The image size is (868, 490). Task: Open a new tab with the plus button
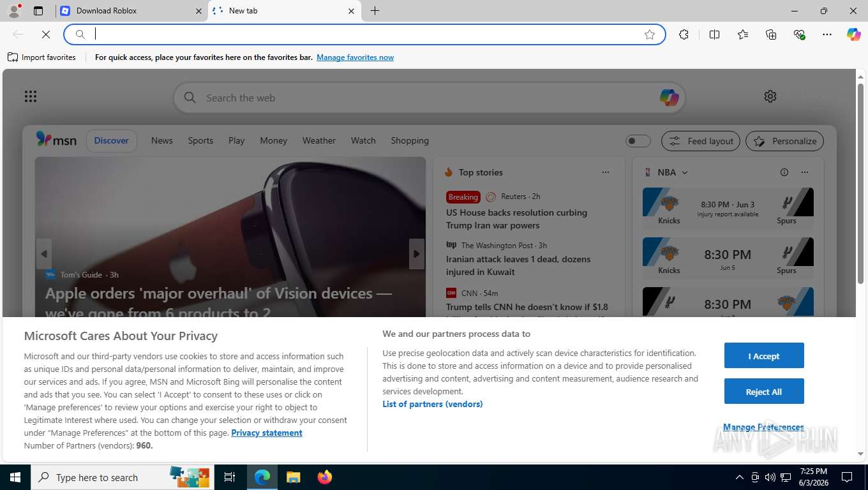point(375,11)
